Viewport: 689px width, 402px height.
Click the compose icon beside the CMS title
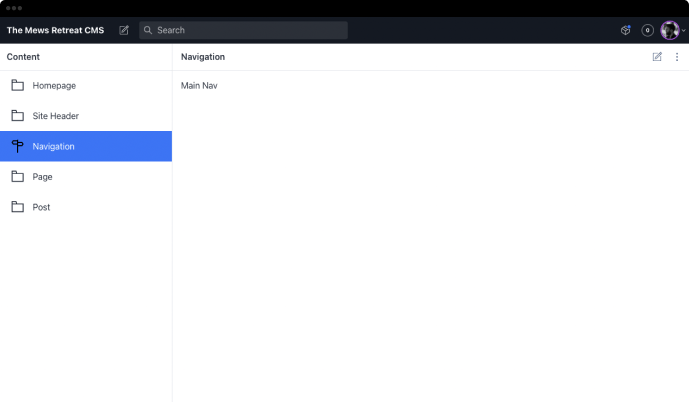coord(124,30)
